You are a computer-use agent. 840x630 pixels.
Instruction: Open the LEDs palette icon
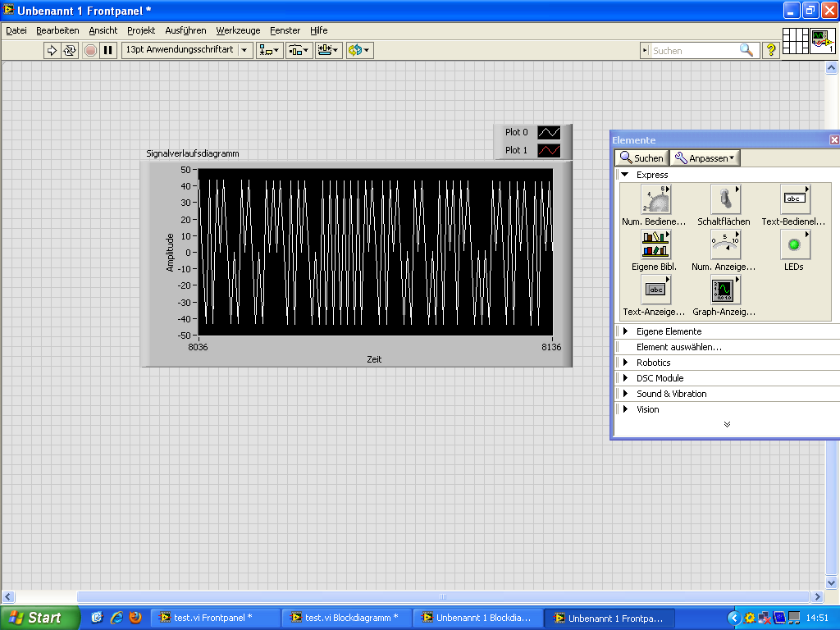[x=794, y=244]
